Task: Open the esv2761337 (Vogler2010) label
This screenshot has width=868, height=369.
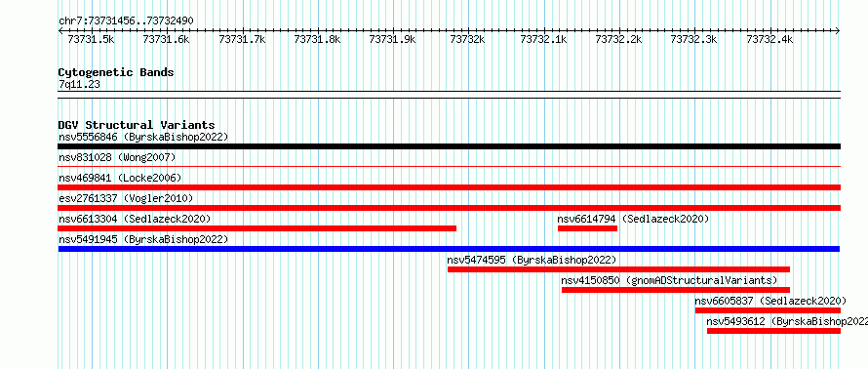Action: click(126, 198)
